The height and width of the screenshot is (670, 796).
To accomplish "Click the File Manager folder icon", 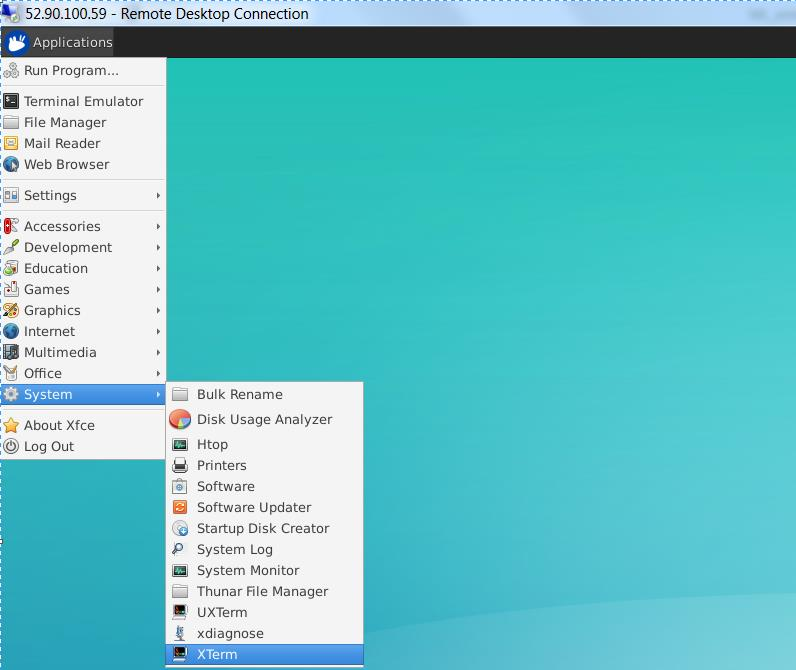I will pyautogui.click(x=11, y=122).
